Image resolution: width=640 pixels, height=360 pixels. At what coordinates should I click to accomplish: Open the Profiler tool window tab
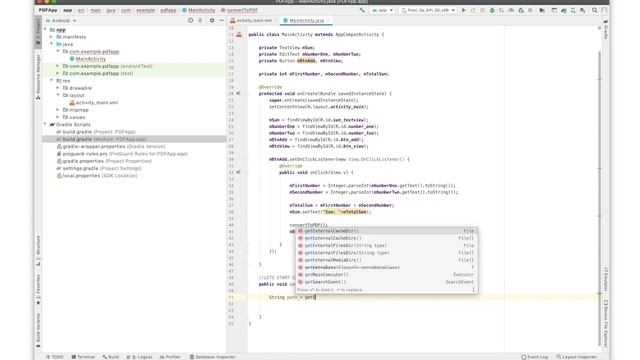170,357
